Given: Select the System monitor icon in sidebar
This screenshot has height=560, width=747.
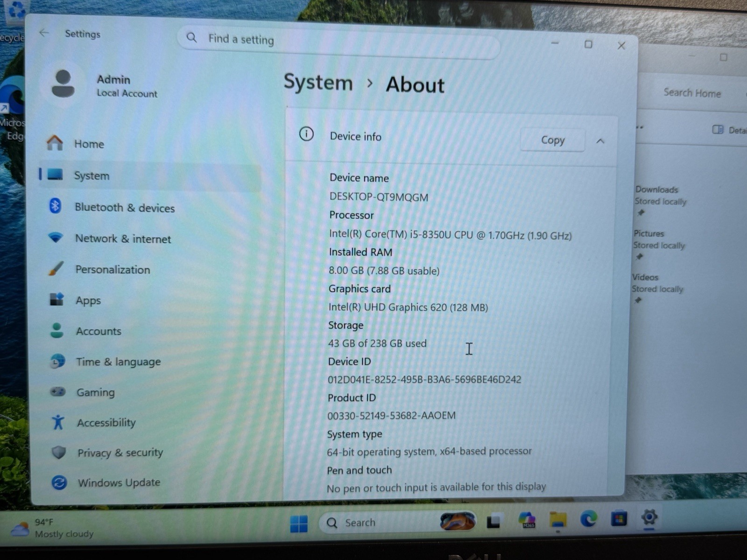Looking at the screenshot, I should pyautogui.click(x=55, y=175).
